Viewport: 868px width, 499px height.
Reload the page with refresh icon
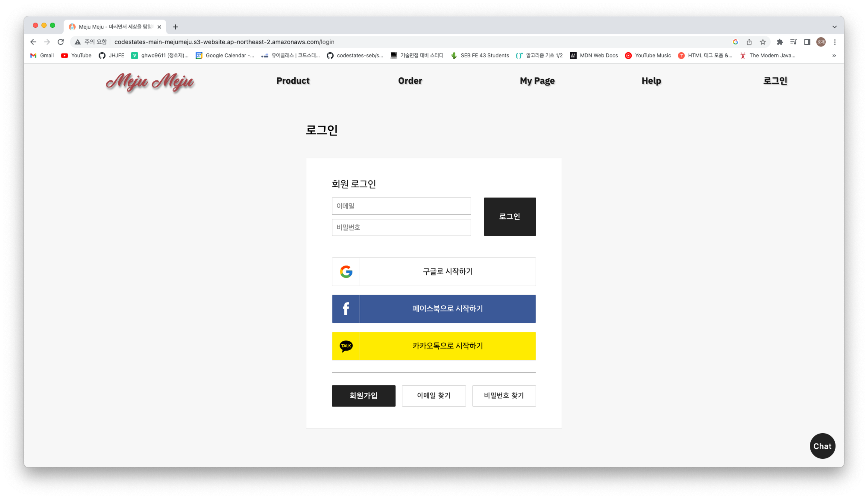61,42
